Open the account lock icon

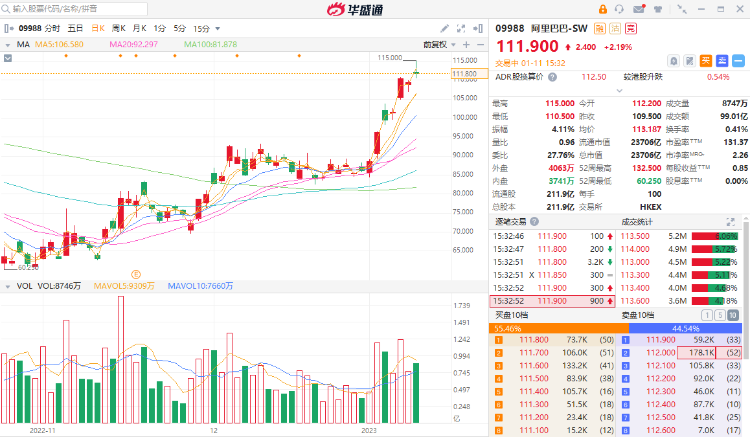pos(603,9)
